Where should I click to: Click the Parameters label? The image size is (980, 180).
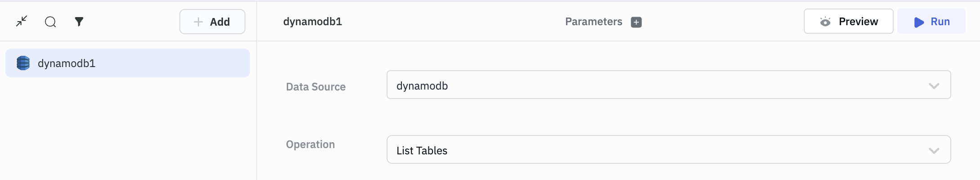click(593, 22)
